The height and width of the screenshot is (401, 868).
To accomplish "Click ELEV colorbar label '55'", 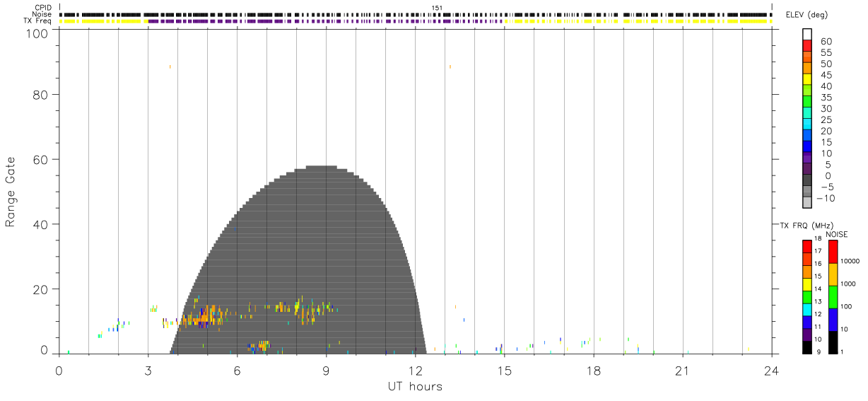I will coord(826,53).
